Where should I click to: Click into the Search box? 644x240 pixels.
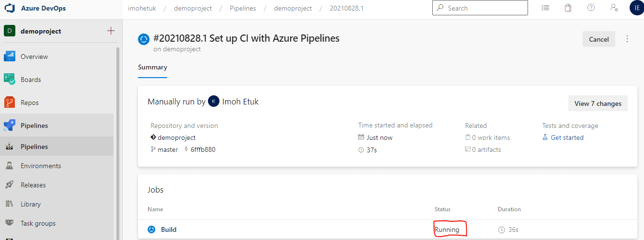(x=484, y=8)
